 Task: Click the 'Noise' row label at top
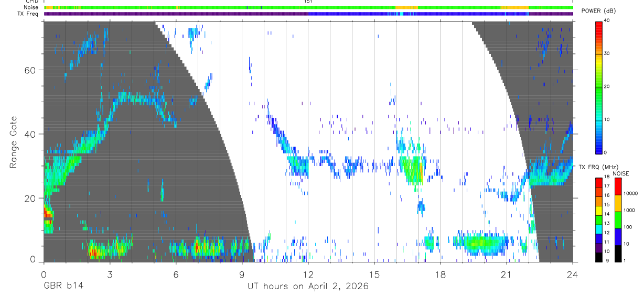30,7
